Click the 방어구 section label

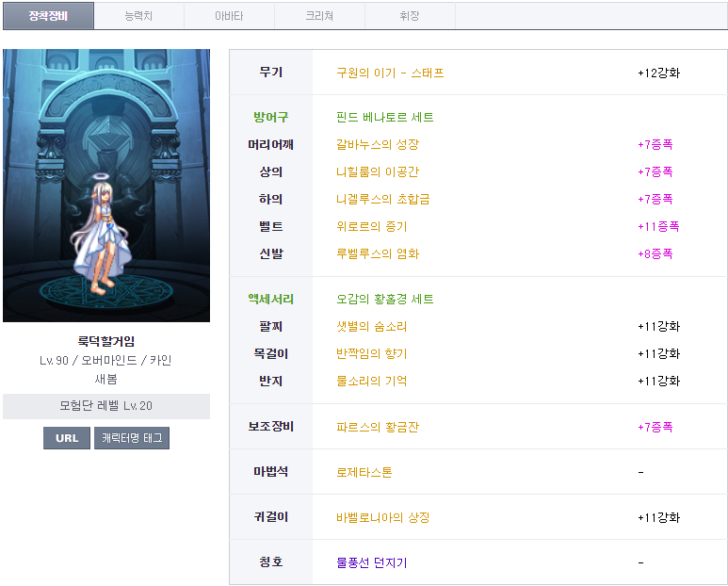(270, 117)
